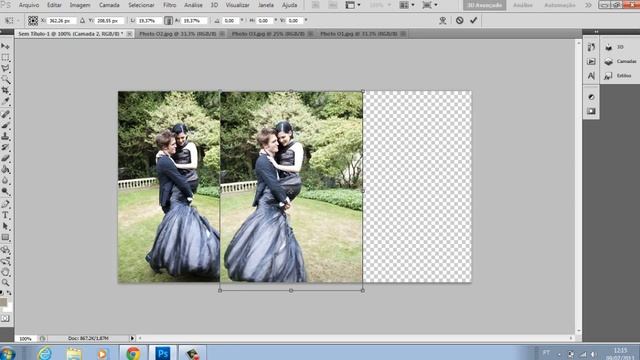
Task: Open the view extras dropdown
Action: [x=353, y=5]
